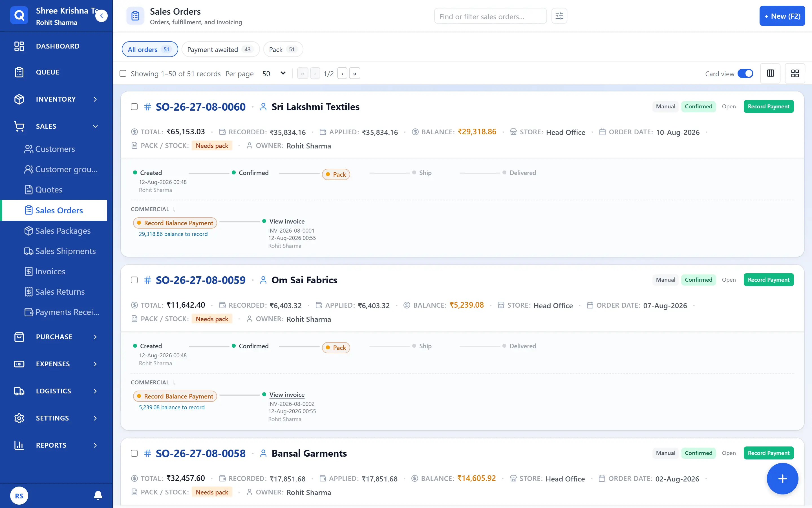Collapse the Sales menu chevron

95,126
